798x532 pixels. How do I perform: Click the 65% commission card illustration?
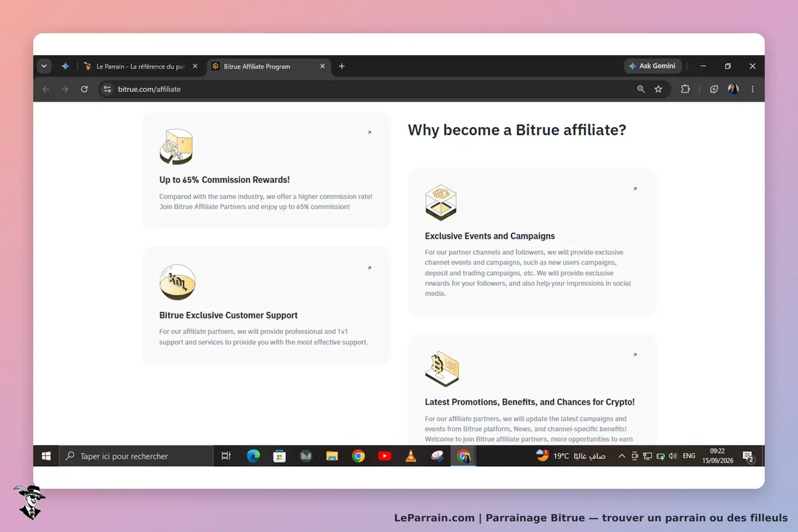[x=176, y=147]
